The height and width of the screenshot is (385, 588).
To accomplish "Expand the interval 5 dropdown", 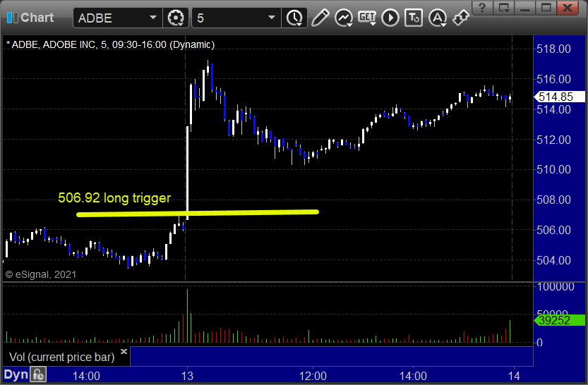I will tap(272, 18).
